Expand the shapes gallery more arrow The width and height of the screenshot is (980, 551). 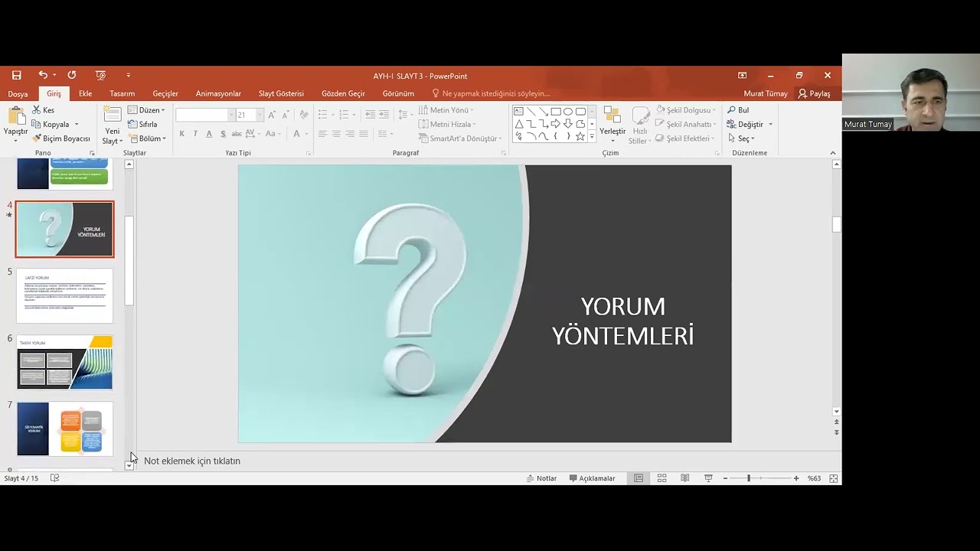[592, 137]
